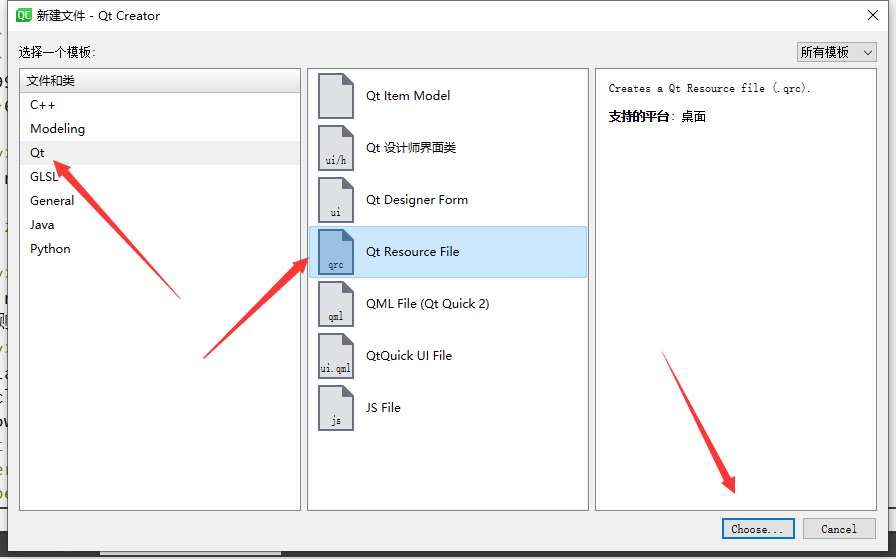
Task: Click the js file icon
Action: (x=336, y=408)
